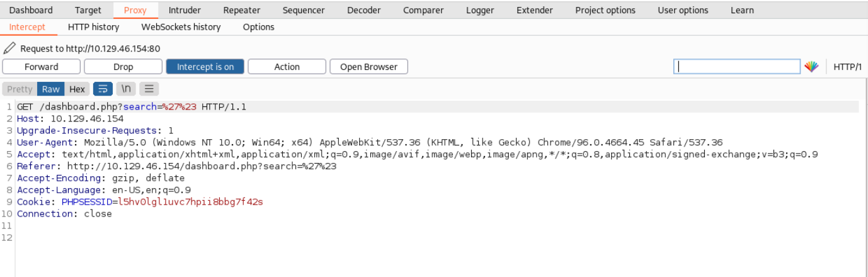Click the Open Browser button
The width and height of the screenshot is (868, 277).
click(368, 67)
